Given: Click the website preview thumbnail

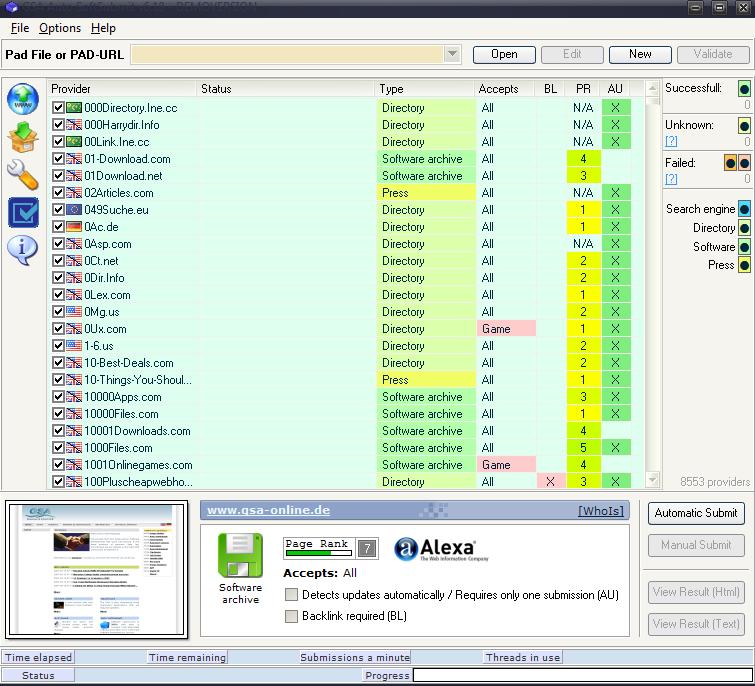Looking at the screenshot, I should pyautogui.click(x=97, y=570).
